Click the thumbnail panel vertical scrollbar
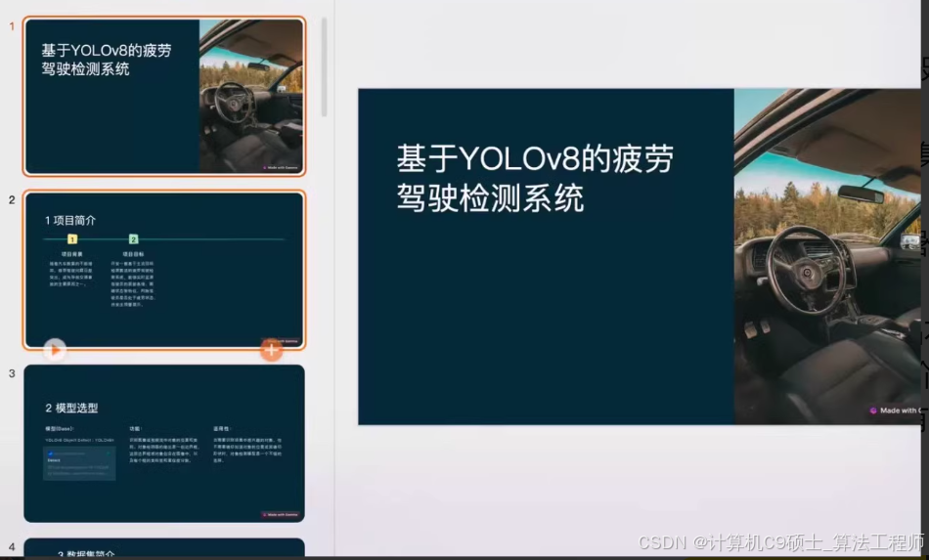This screenshot has width=929, height=560. point(324,66)
